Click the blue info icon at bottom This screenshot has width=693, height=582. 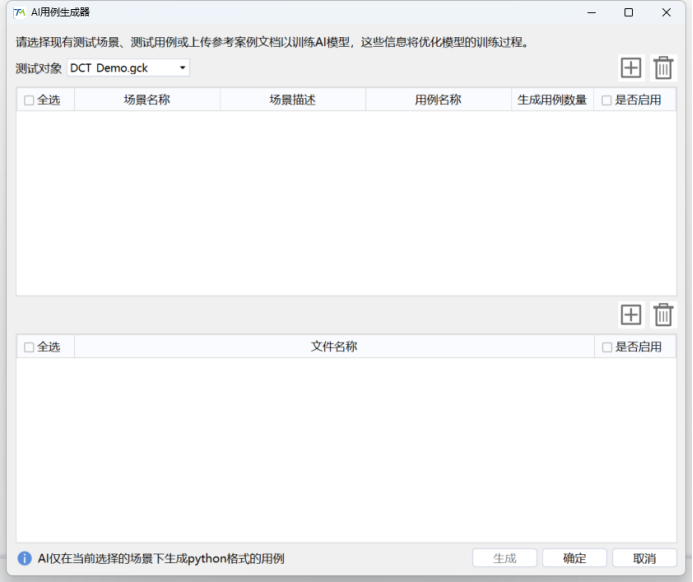[25, 558]
